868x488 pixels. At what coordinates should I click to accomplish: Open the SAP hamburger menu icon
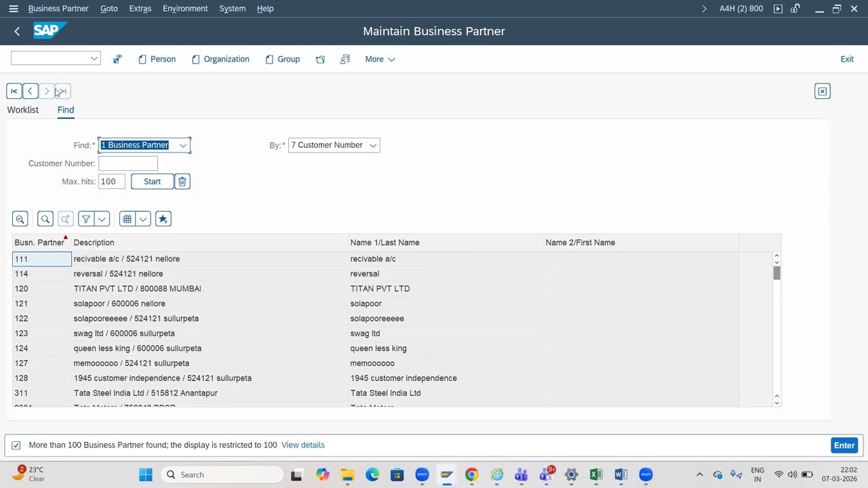(x=13, y=9)
